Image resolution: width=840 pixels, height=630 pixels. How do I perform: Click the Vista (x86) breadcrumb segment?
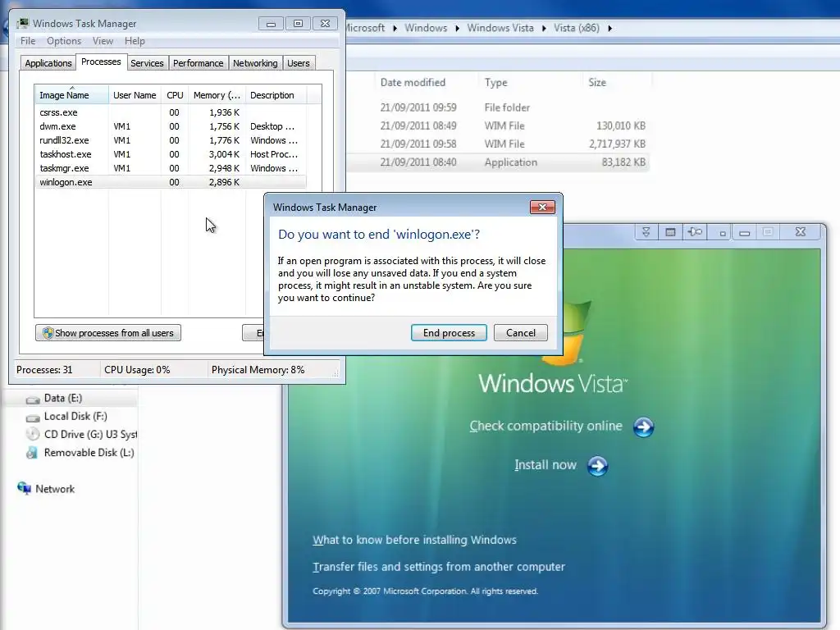click(577, 28)
